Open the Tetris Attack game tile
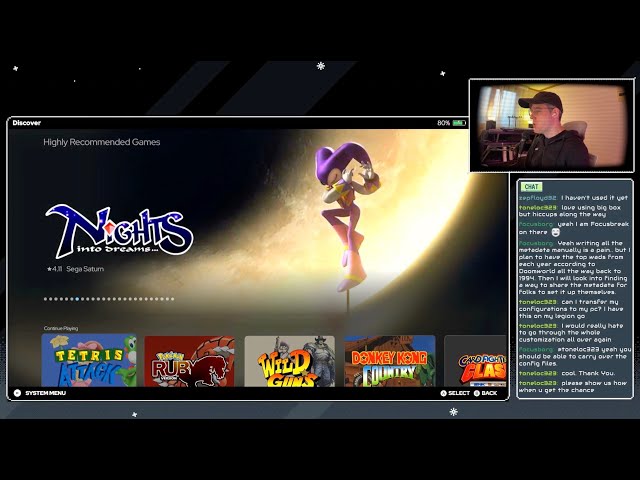This screenshot has width=640, height=480. pos(89,361)
